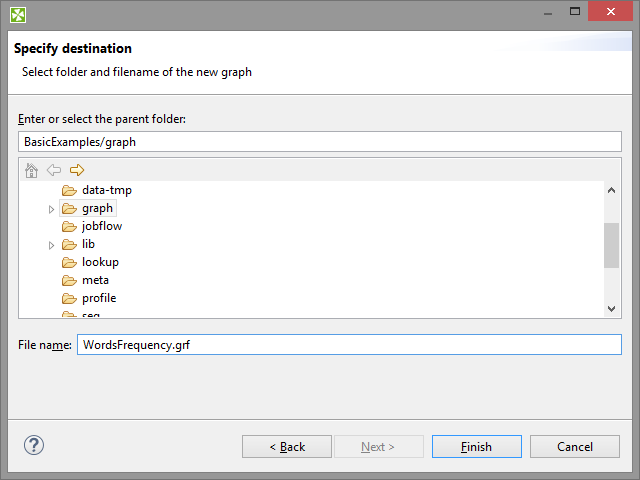
Task: Click the data-tmp folder icon
Action: pos(69,190)
